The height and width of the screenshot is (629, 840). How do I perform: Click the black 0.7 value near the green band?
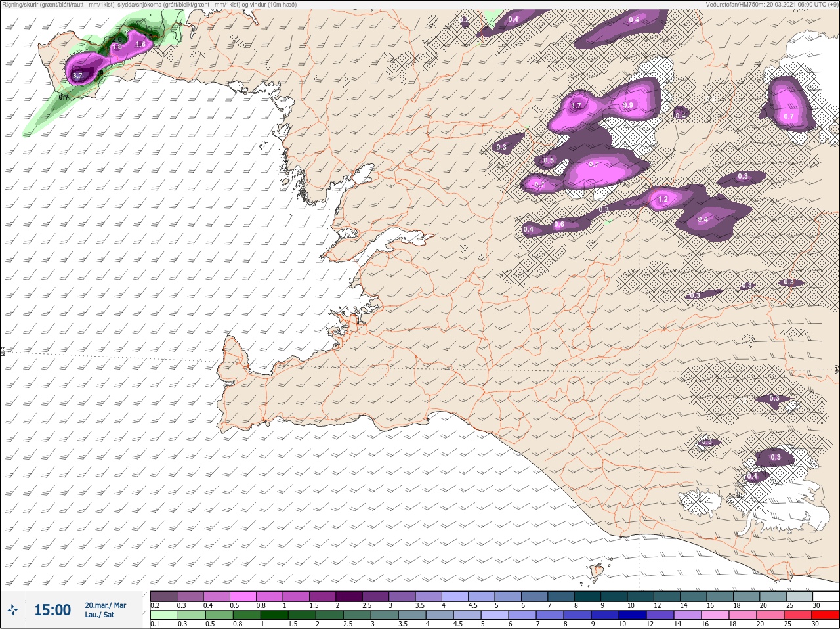(x=64, y=97)
